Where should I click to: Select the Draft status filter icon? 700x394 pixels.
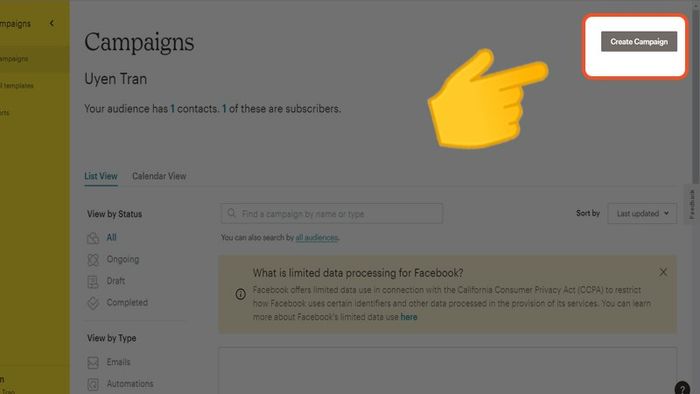point(93,282)
